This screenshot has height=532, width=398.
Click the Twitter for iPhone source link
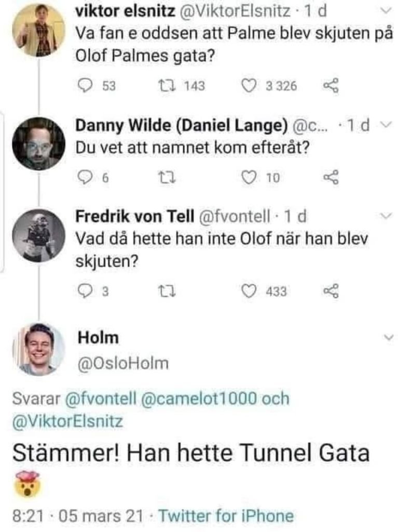click(226, 516)
